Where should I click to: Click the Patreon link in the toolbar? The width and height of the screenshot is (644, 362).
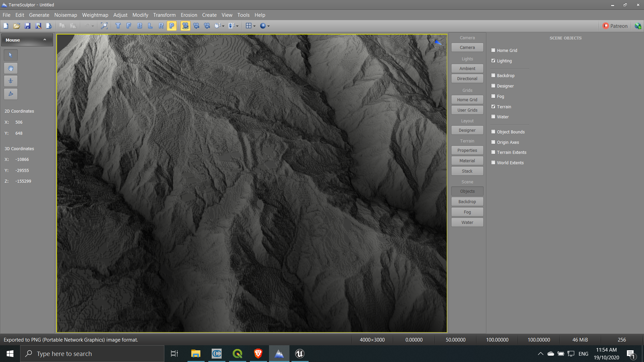tap(615, 26)
